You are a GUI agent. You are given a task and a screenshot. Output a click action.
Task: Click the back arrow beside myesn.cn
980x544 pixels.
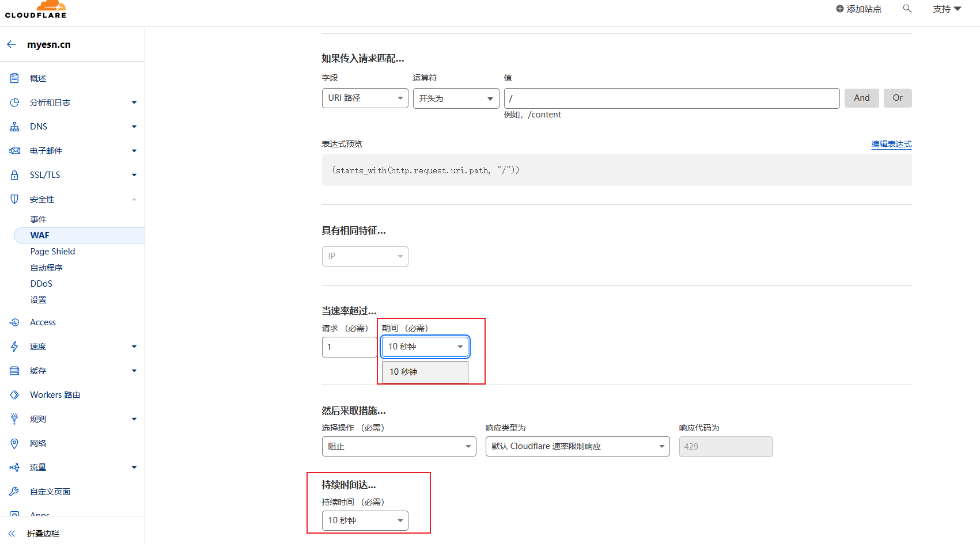click(x=12, y=44)
